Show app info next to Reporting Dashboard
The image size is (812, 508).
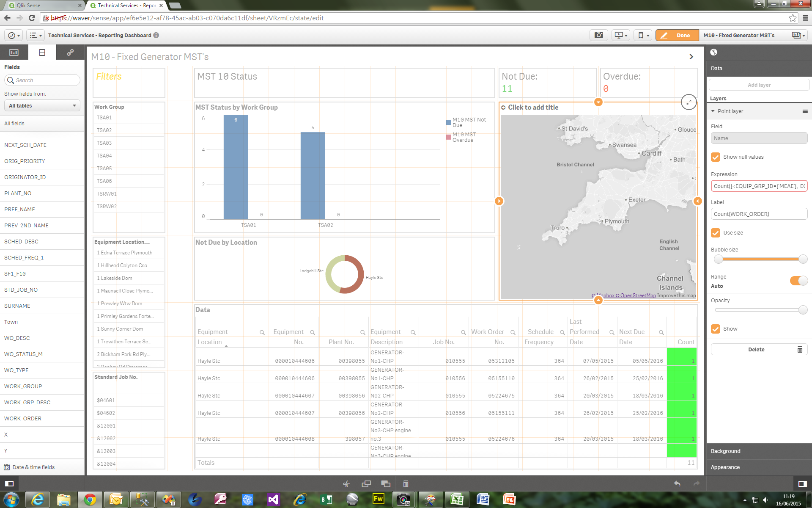tap(156, 36)
